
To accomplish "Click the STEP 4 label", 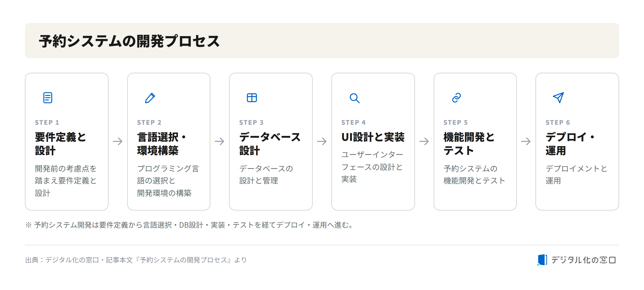I will click(x=353, y=122).
